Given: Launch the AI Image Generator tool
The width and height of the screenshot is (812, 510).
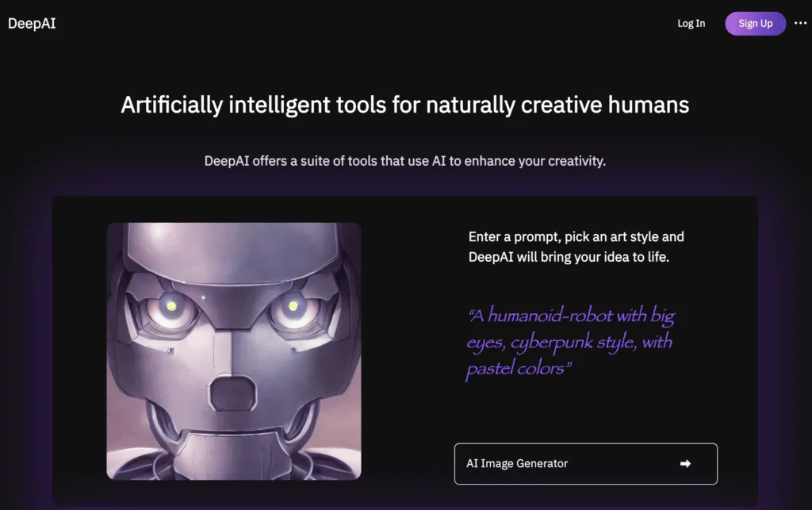Looking at the screenshot, I should click(586, 463).
